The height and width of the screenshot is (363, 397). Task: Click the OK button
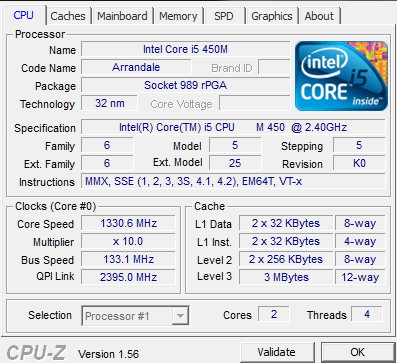(x=358, y=352)
